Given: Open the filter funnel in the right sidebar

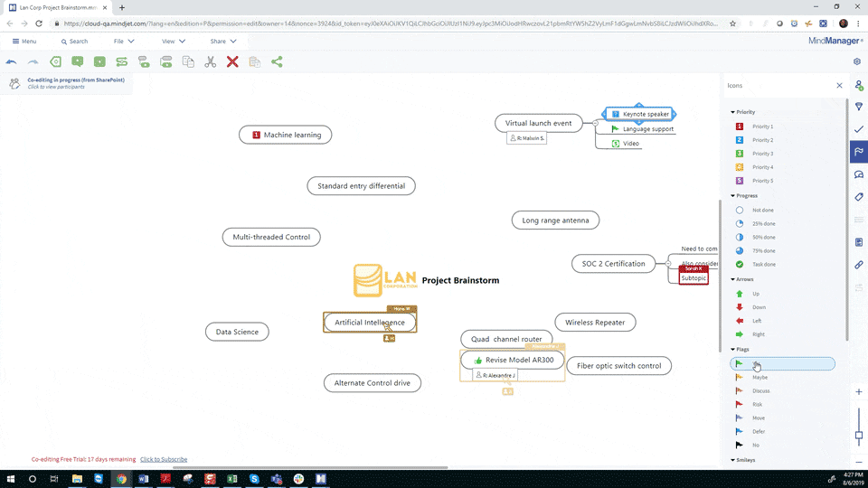Looking at the screenshot, I should (859, 108).
